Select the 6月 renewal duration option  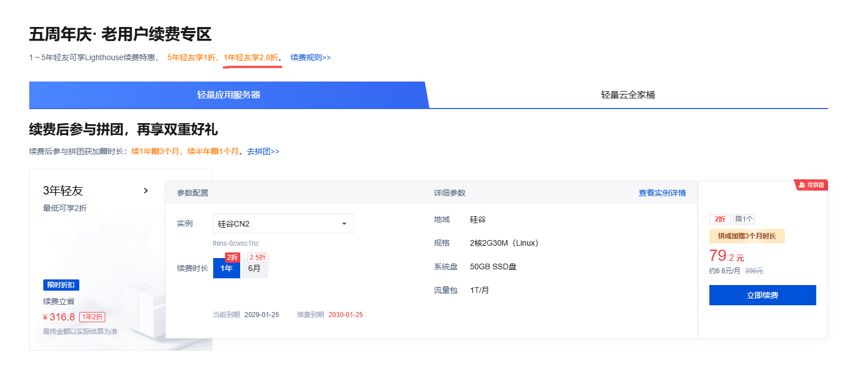coord(254,268)
